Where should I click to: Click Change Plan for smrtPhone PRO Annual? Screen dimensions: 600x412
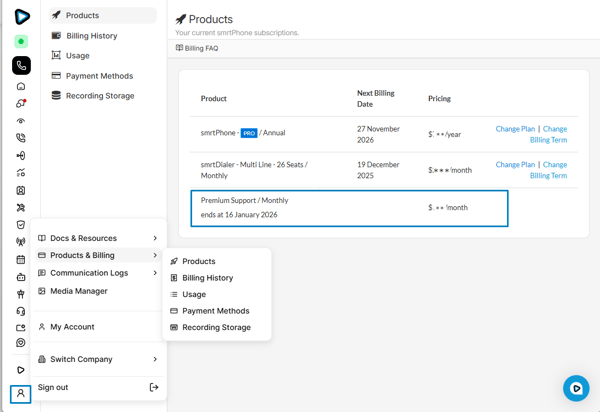pos(515,129)
